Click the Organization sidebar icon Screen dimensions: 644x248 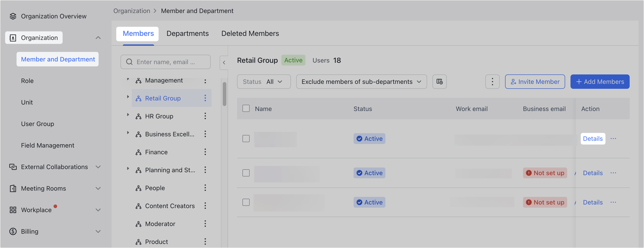point(13,37)
